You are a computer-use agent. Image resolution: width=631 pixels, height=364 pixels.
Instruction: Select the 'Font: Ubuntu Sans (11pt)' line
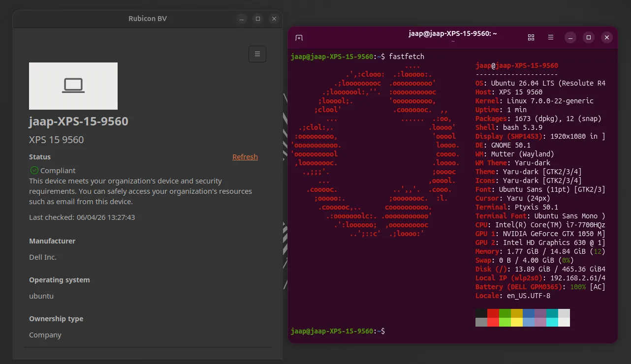[540, 189]
